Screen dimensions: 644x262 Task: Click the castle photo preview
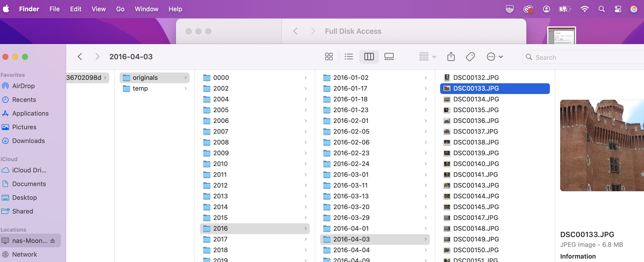(x=602, y=145)
